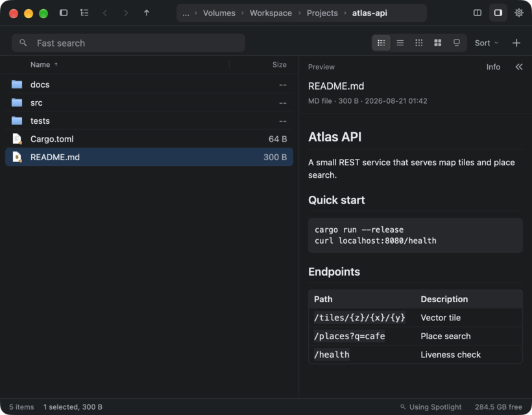Click README.md title in preview
This screenshot has height=415, width=532.
[x=336, y=86]
